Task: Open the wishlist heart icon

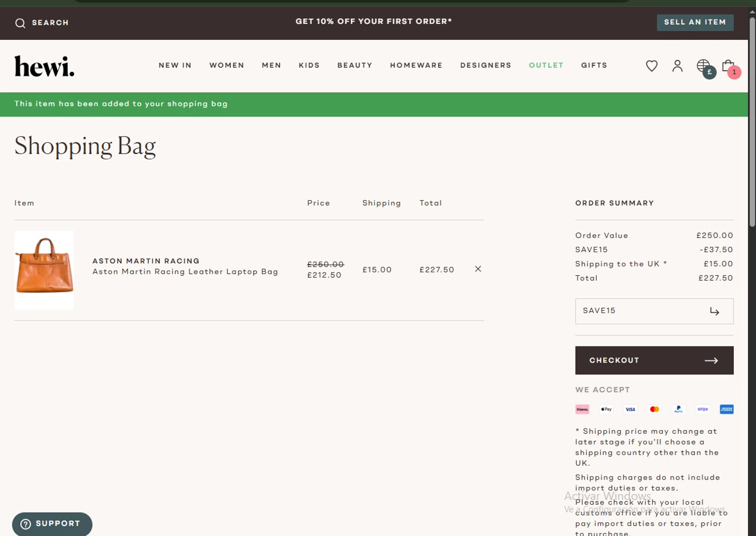Action: tap(652, 66)
